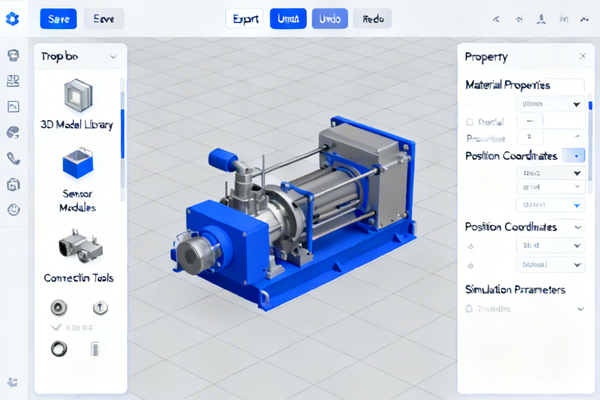This screenshot has width=600, height=400.
Task: Close the Property panel
Action: [x=583, y=56]
